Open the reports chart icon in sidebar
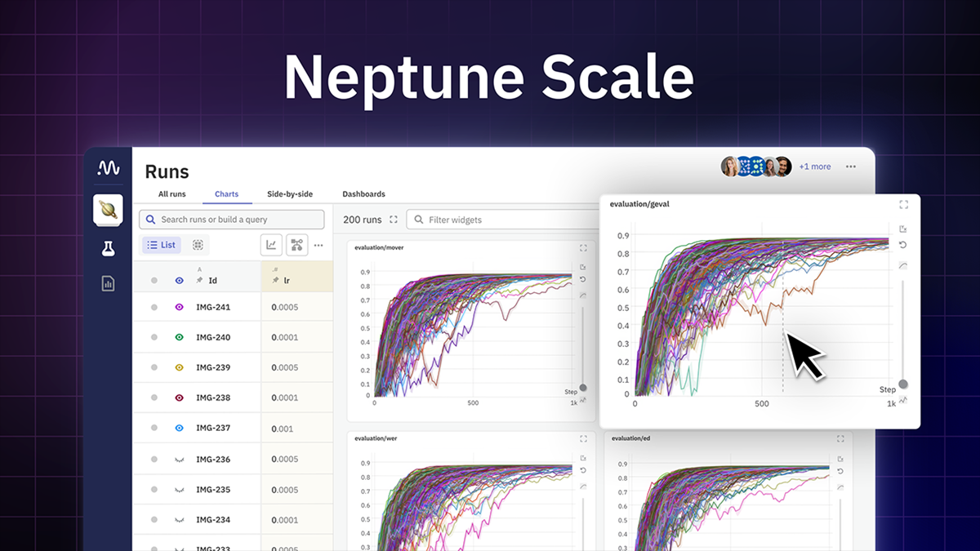Screen dimensions: 980x551 [x=108, y=283]
